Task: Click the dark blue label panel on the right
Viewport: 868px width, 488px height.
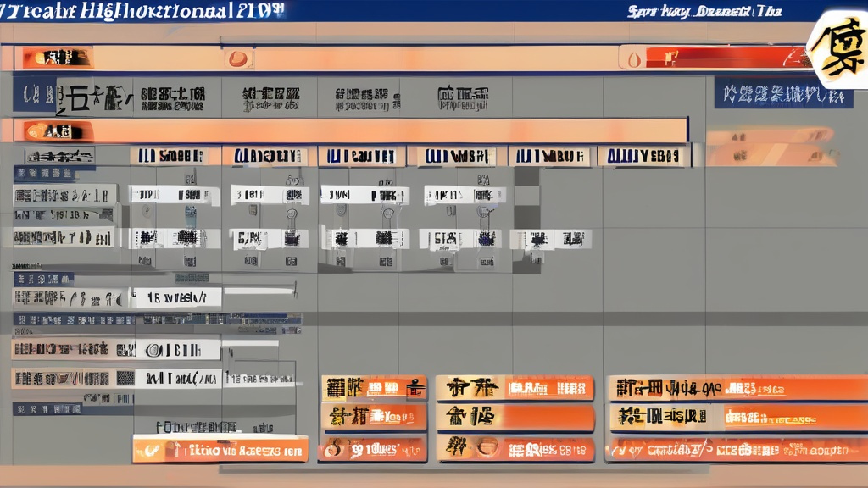Action: (x=782, y=94)
